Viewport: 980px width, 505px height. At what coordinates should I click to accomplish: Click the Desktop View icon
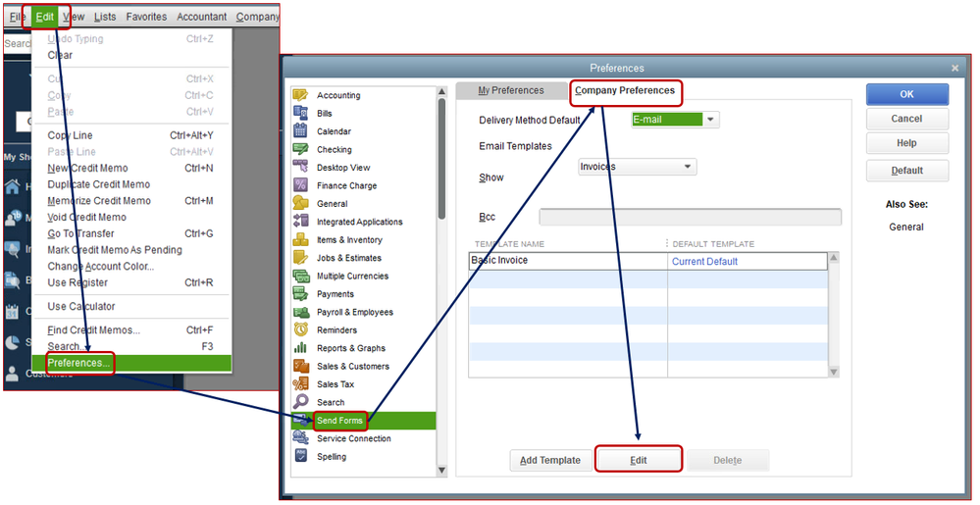(x=300, y=168)
